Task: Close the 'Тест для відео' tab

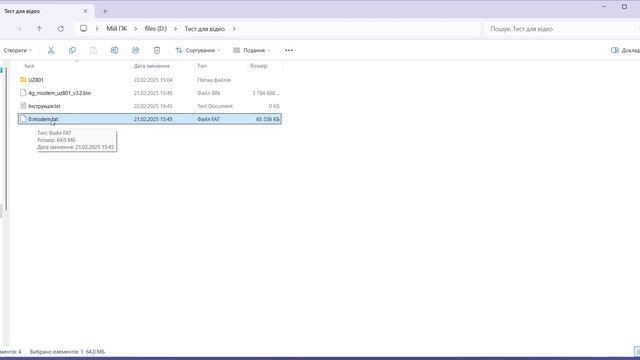Action: point(85,11)
